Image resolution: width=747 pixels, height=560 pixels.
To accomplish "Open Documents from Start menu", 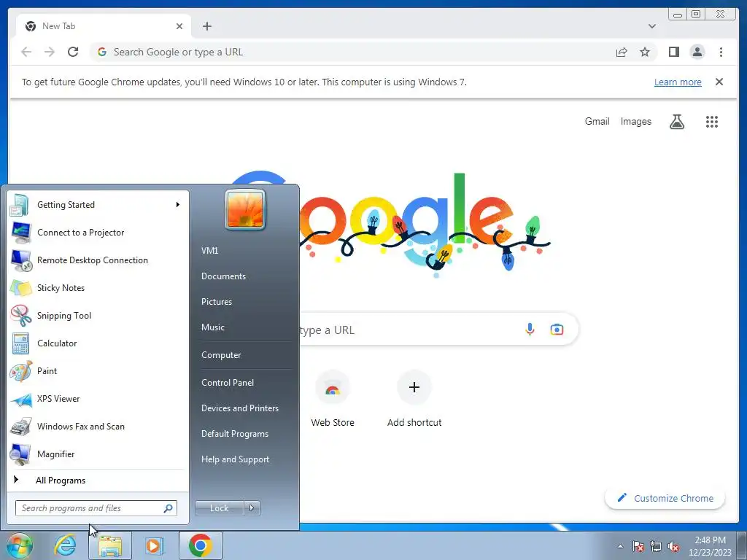I will 223,276.
